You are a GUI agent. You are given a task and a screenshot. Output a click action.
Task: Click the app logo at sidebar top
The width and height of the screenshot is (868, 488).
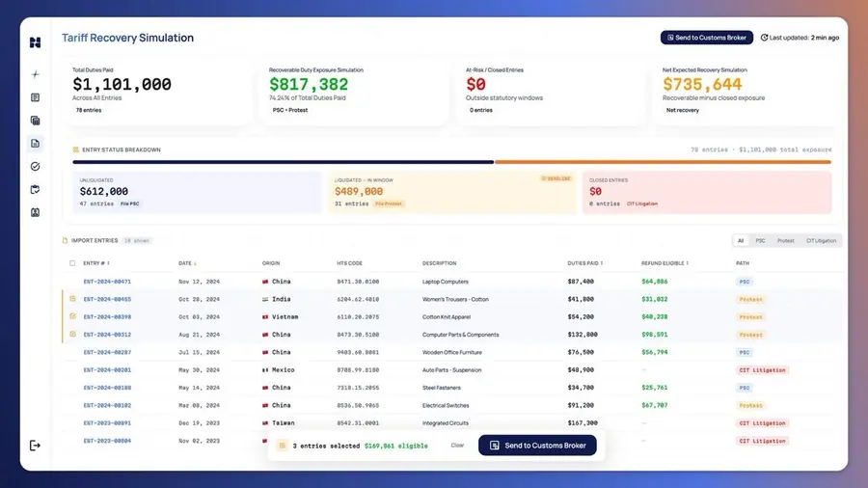(35, 42)
